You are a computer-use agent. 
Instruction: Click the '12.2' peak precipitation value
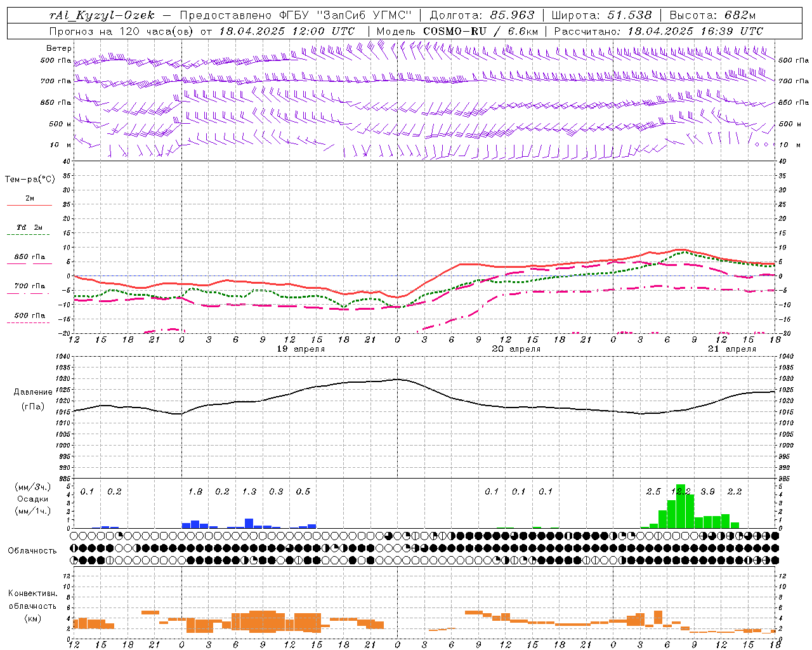point(681,492)
